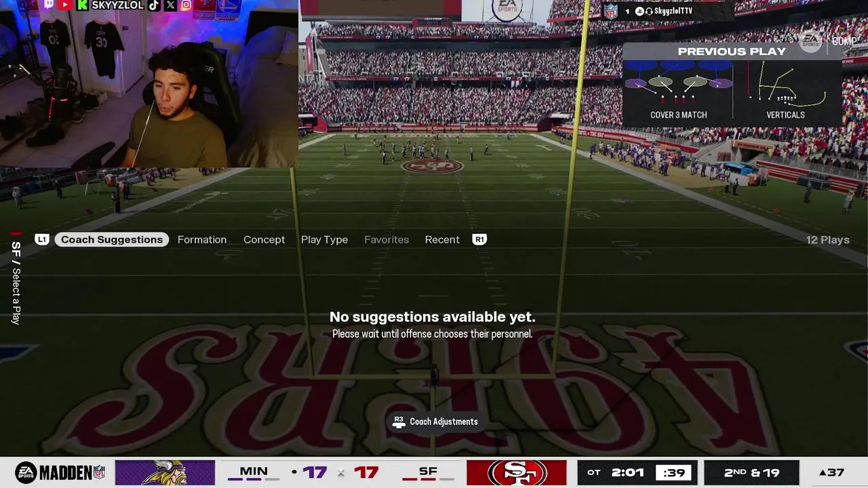Switch to the Formation tab
The image size is (868, 488).
202,239
